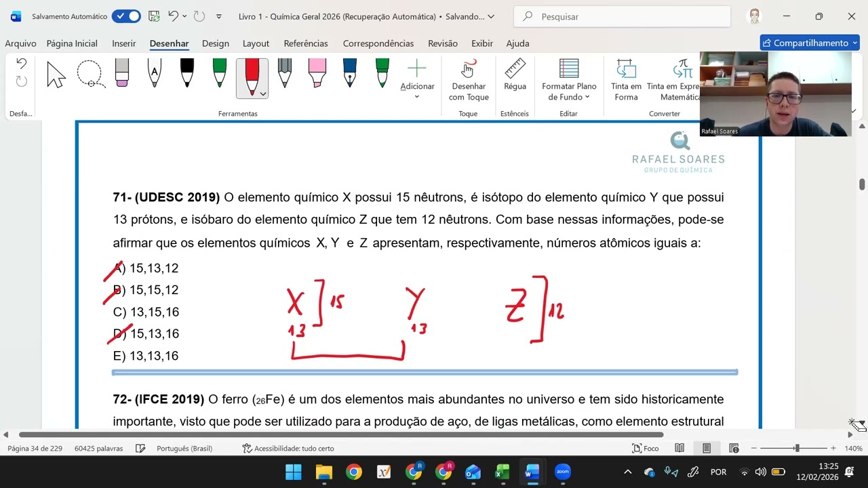Switch to Read Mode view
This screenshot has height=488, width=868.
(x=679, y=449)
